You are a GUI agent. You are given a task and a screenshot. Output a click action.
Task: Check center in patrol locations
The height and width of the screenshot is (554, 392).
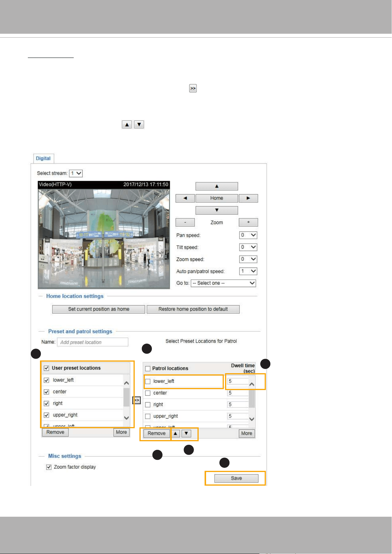(x=148, y=393)
